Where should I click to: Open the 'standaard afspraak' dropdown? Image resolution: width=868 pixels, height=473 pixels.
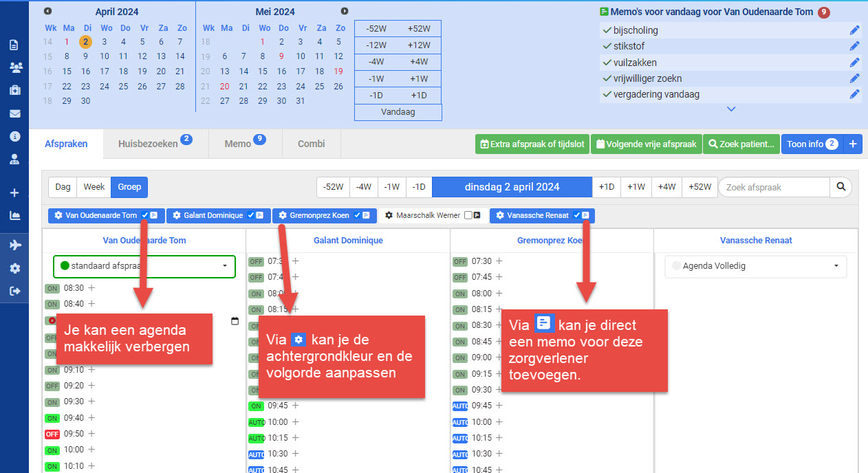click(144, 266)
